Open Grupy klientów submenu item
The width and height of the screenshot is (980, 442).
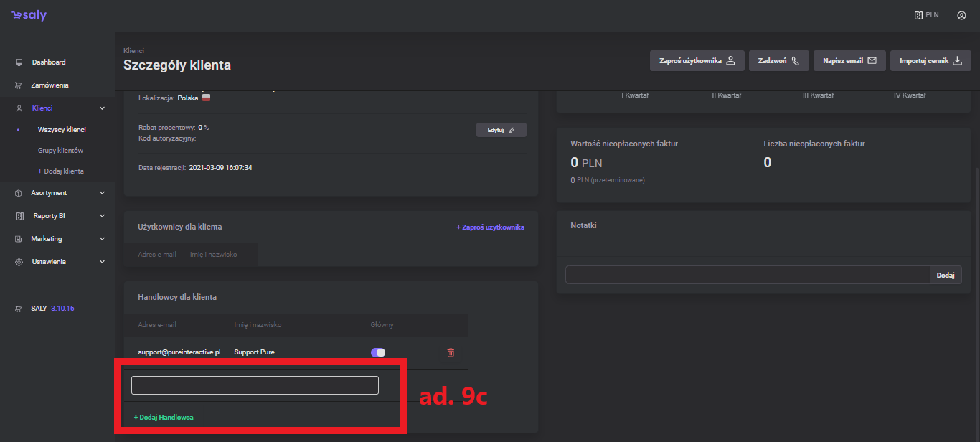point(60,151)
